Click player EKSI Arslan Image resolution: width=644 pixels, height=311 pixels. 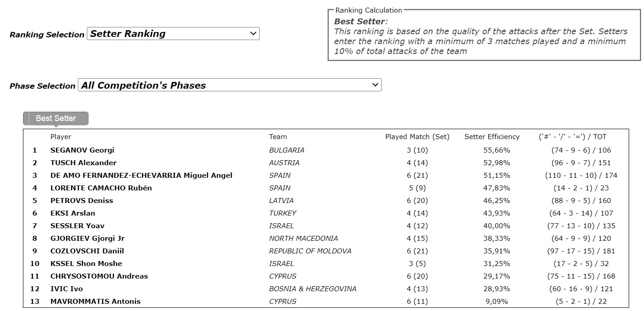[72, 213]
